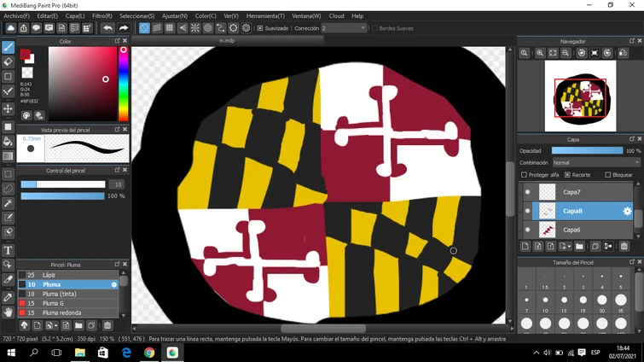Click the rainbow hue strip
Viewport: 644px width, 362px height.
(x=123, y=84)
